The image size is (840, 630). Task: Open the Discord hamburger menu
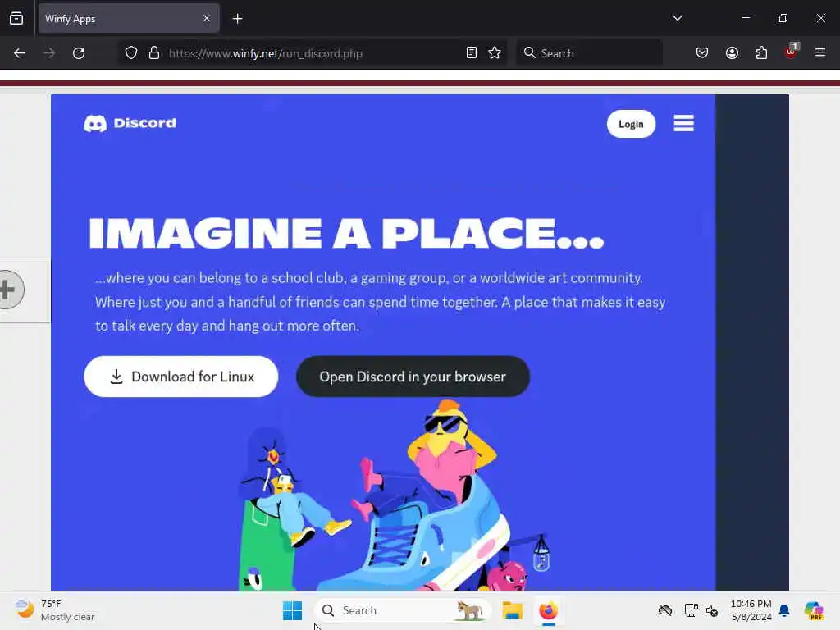click(683, 123)
